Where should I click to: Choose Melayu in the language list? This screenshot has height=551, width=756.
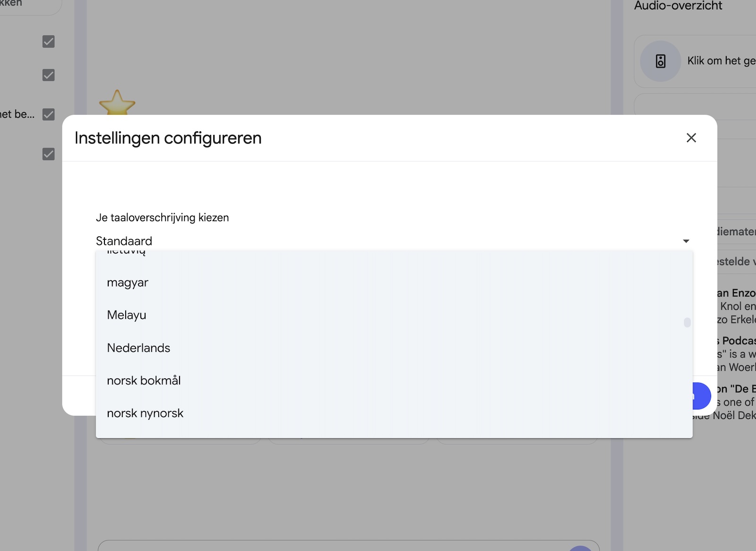tap(127, 315)
